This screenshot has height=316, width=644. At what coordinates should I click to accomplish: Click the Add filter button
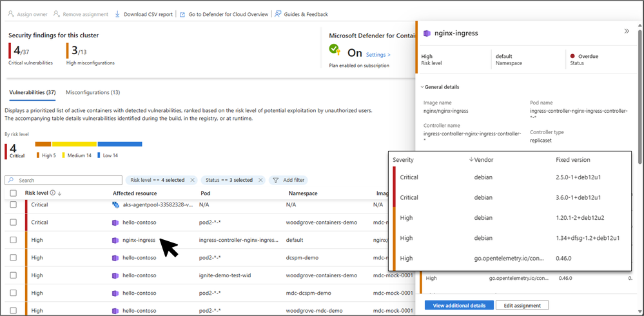[288, 180]
